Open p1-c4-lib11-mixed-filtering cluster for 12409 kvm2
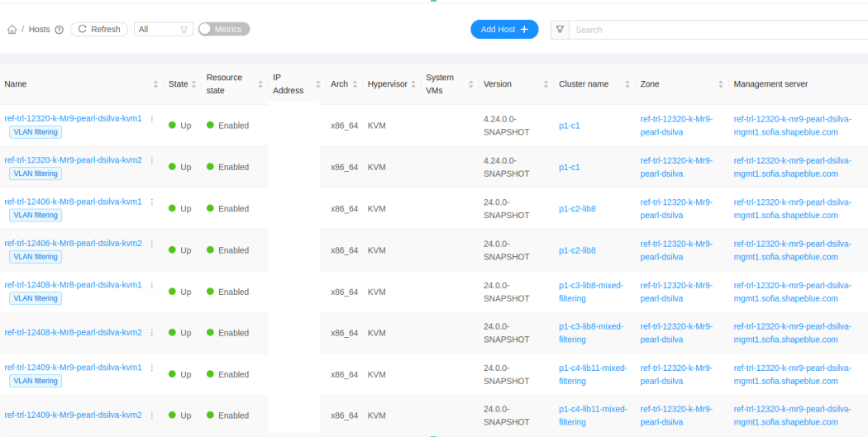 tap(594, 416)
